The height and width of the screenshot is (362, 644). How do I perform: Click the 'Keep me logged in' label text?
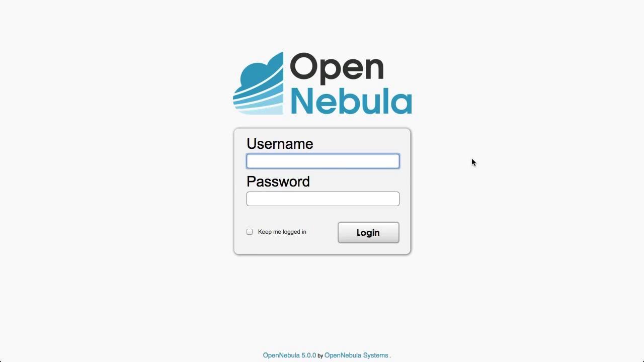[x=282, y=232]
